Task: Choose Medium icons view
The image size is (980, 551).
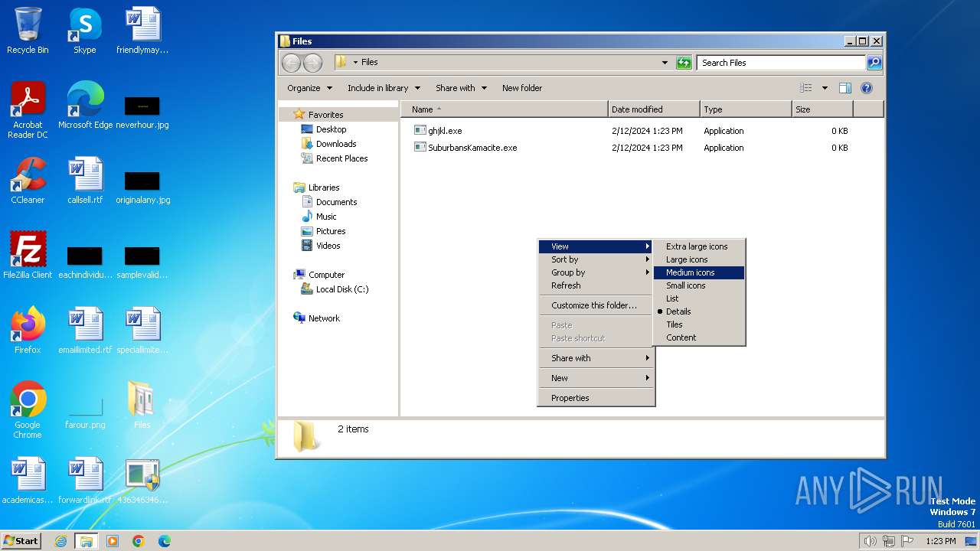Action: [699, 272]
